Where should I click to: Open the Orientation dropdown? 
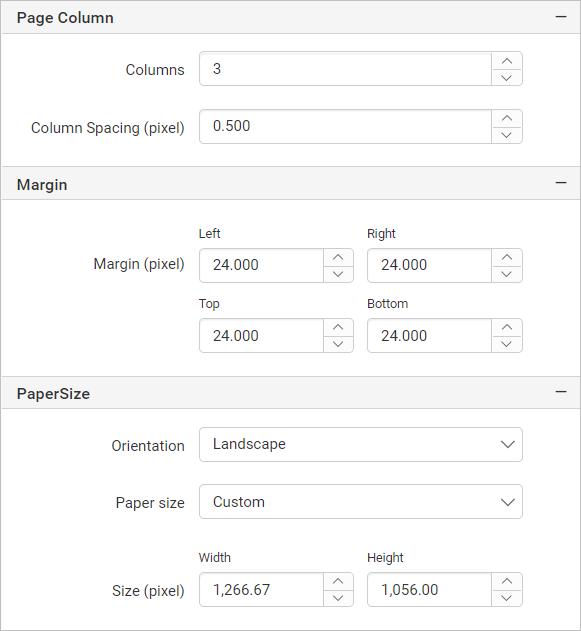coord(361,444)
